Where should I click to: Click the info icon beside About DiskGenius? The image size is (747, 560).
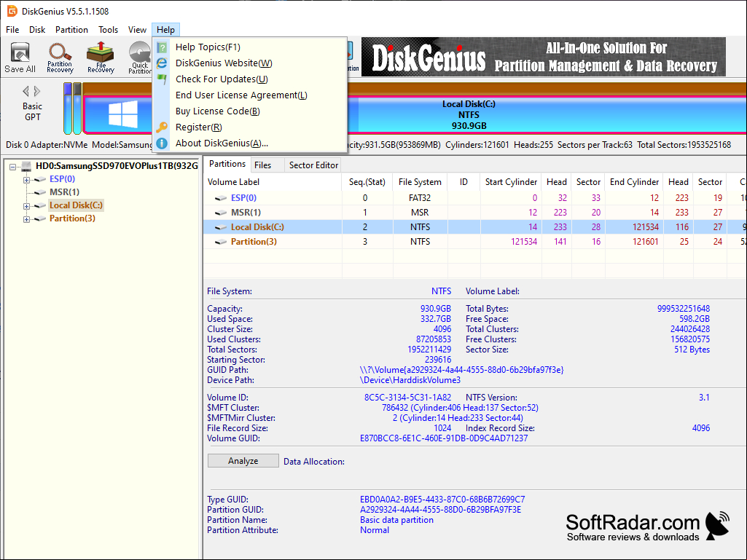[162, 143]
